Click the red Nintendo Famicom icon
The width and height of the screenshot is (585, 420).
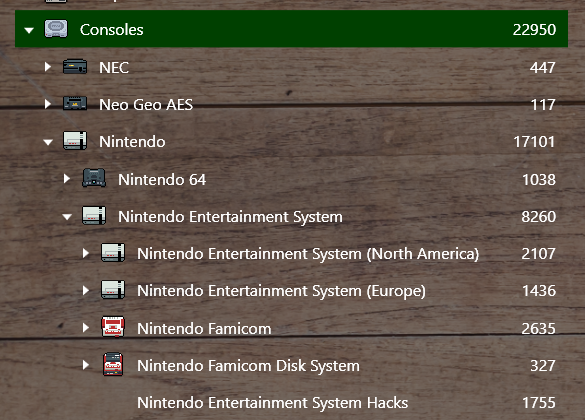pos(113,327)
